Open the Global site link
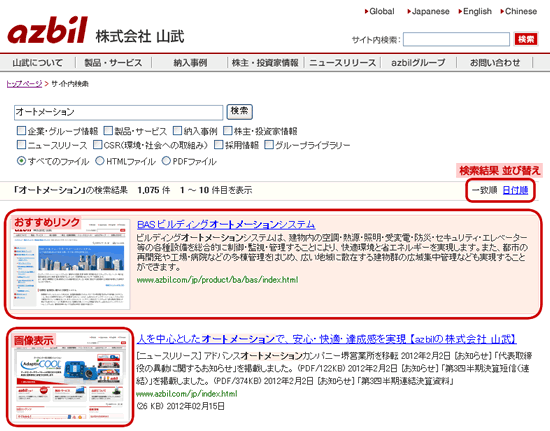Viewport: 550px width, 431px height. [x=380, y=11]
